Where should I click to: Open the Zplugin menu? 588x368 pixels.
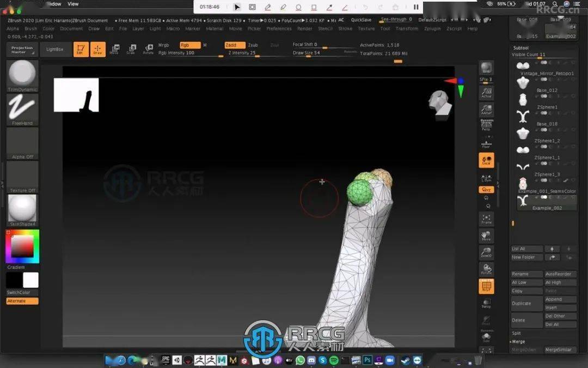point(432,28)
